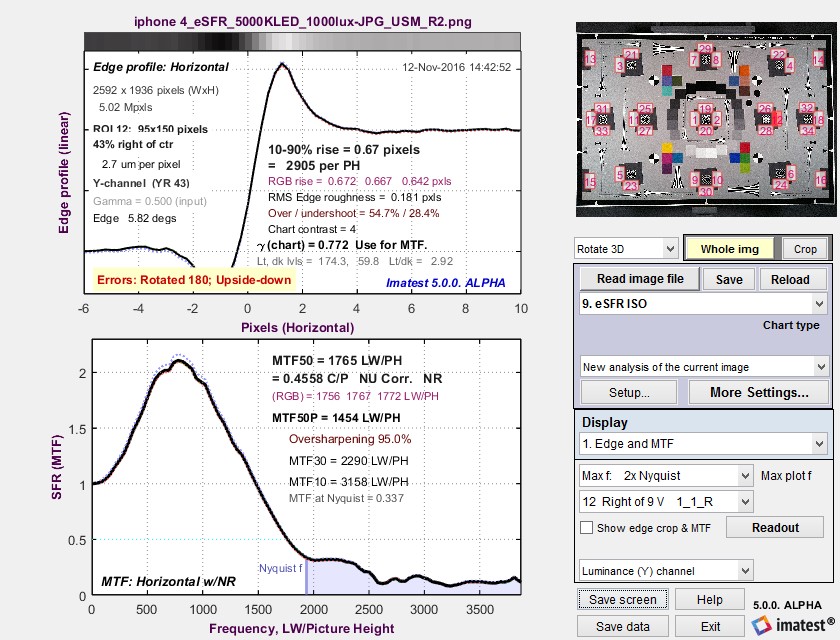
Task: Switch to Whole img view
Action: click(x=729, y=249)
